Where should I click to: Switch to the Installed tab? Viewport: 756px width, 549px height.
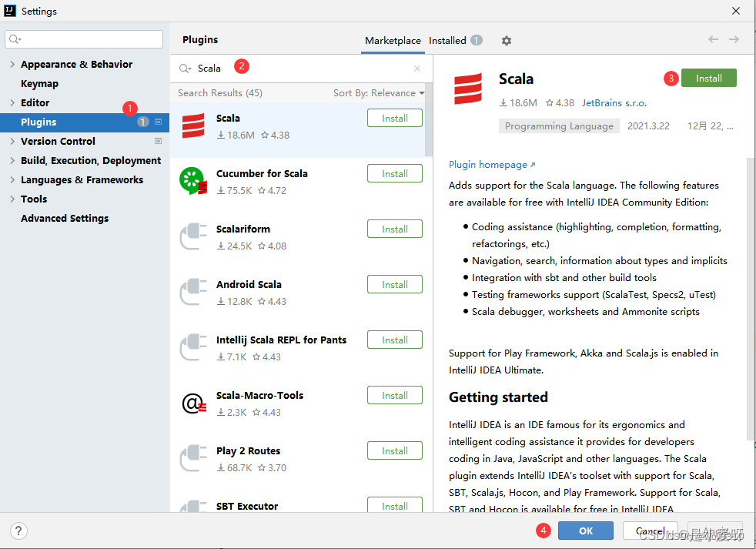[x=447, y=41]
